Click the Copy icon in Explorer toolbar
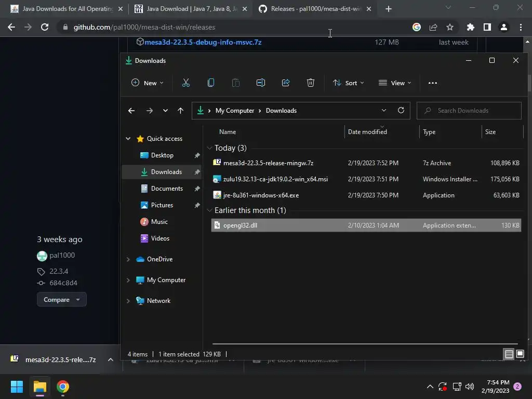The image size is (532, 399). pos(211,83)
